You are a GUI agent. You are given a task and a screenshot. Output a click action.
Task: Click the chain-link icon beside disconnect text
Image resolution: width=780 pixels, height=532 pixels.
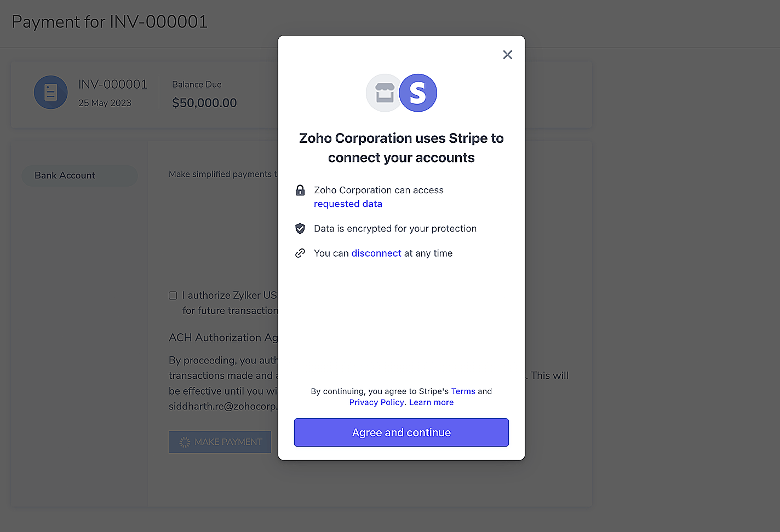click(300, 253)
